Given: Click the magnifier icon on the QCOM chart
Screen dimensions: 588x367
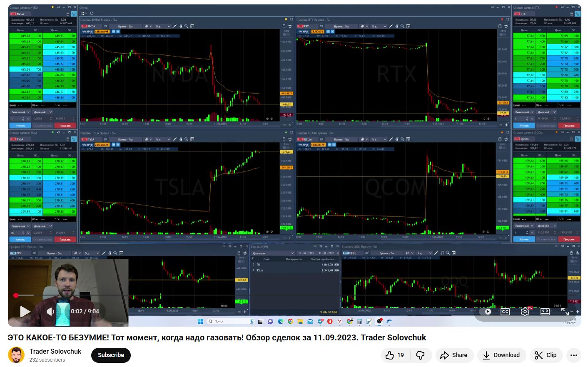Looking at the screenshot, I should click(402, 139).
